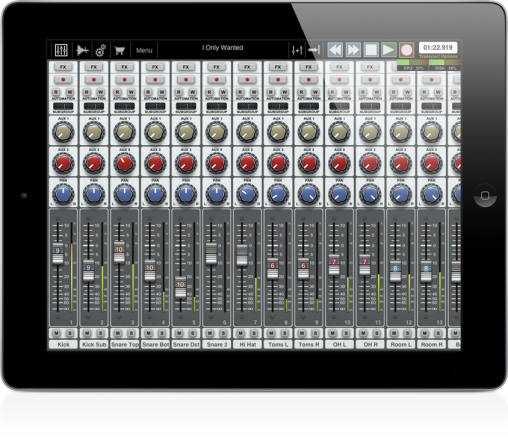Open the Subgroup selector on Toms L

[x=278, y=106]
